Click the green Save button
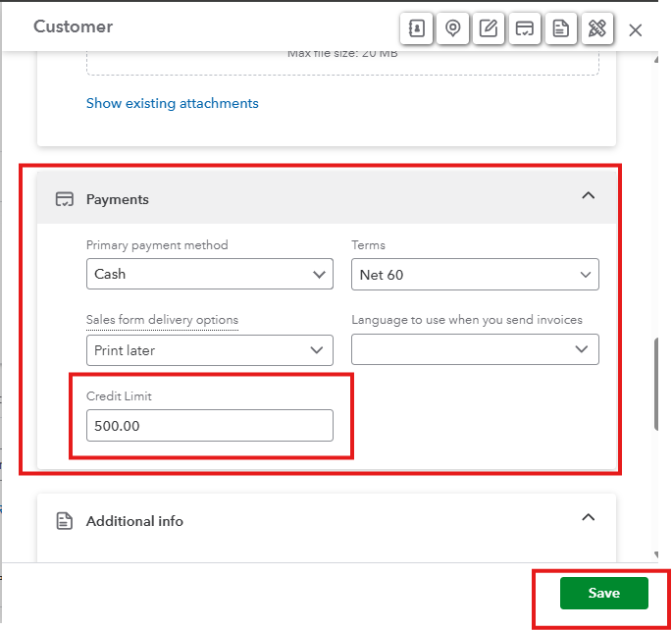This screenshot has width=672, height=630. (603, 594)
